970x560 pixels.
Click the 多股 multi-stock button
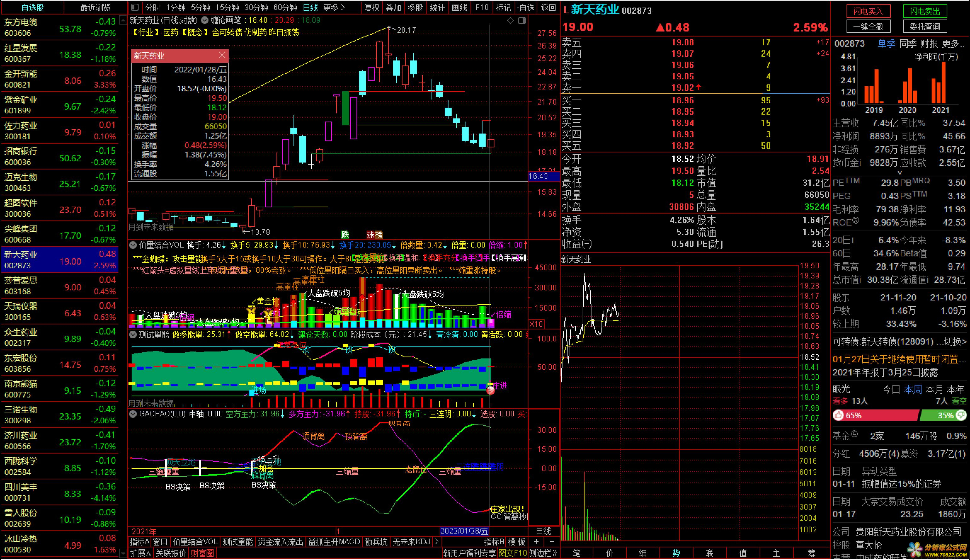415,8
